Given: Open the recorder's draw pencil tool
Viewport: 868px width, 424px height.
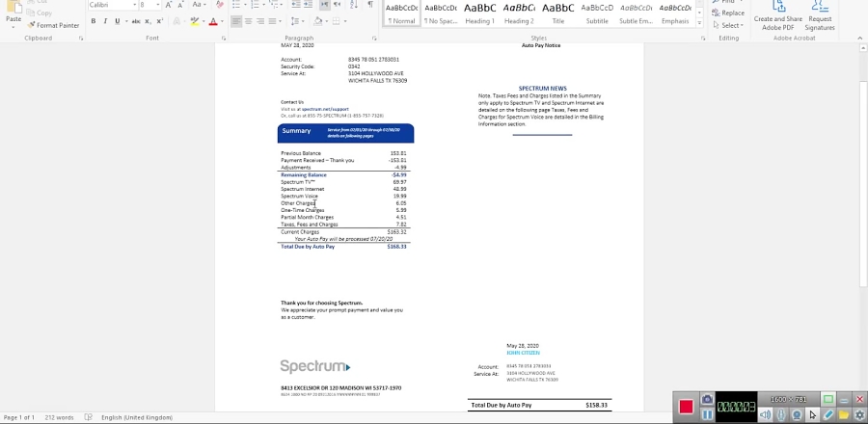Looking at the screenshot, I should coord(828,414).
